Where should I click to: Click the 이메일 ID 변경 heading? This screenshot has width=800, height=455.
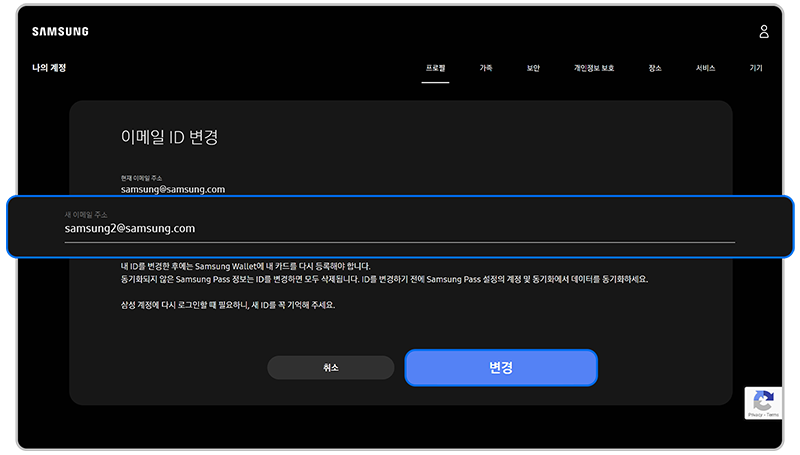[169, 137]
